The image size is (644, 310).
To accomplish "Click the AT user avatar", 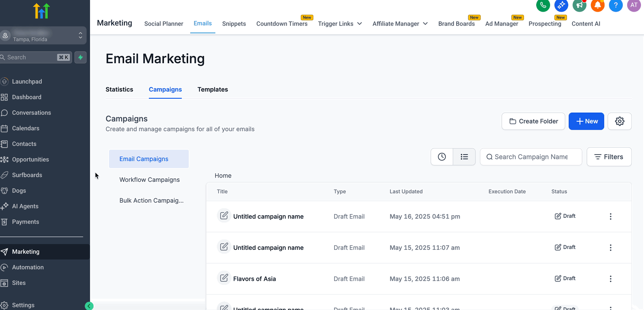I will tap(634, 5).
